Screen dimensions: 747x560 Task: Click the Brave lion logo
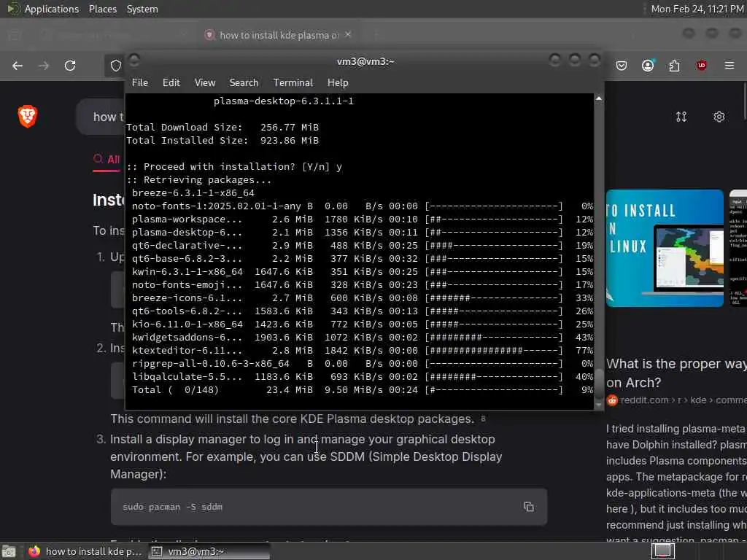pyautogui.click(x=28, y=116)
